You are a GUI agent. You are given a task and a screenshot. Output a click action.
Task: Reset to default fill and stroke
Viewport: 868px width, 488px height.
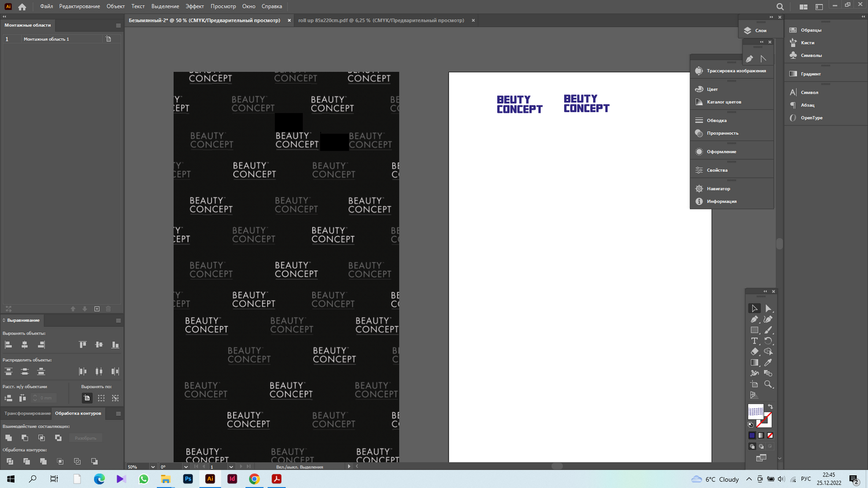point(751,425)
